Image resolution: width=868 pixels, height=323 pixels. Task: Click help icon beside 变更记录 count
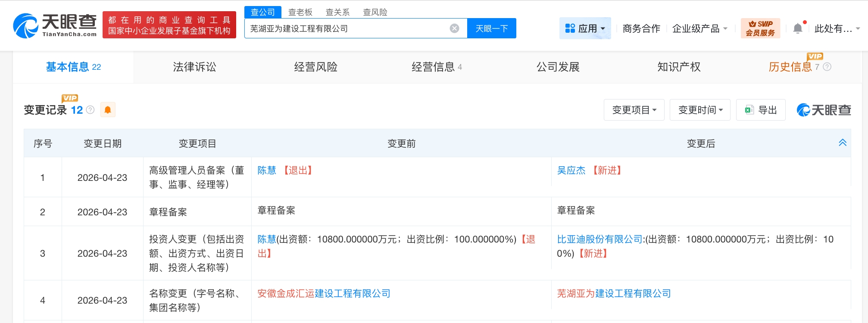click(x=91, y=110)
